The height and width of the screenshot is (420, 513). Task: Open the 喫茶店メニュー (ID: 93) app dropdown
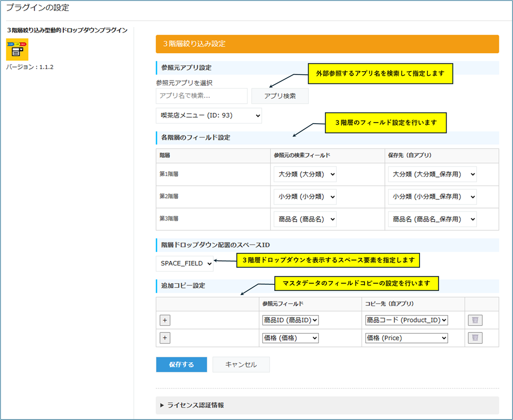[x=209, y=116]
